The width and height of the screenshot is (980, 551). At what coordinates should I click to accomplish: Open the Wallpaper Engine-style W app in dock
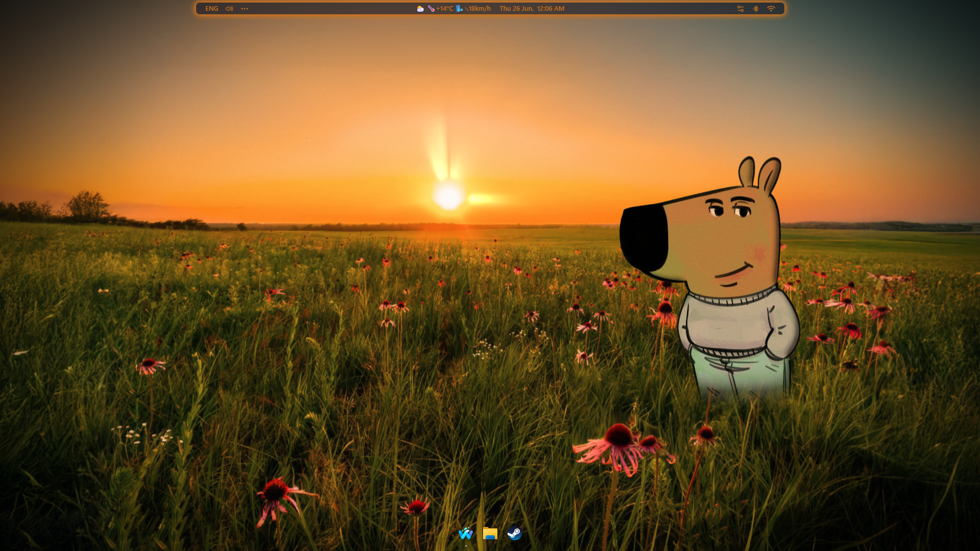(x=466, y=534)
